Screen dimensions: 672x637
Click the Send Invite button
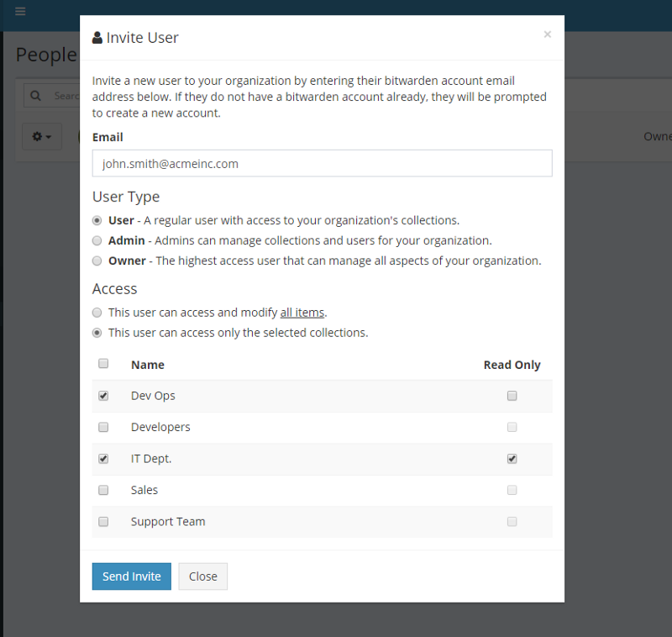(x=132, y=576)
